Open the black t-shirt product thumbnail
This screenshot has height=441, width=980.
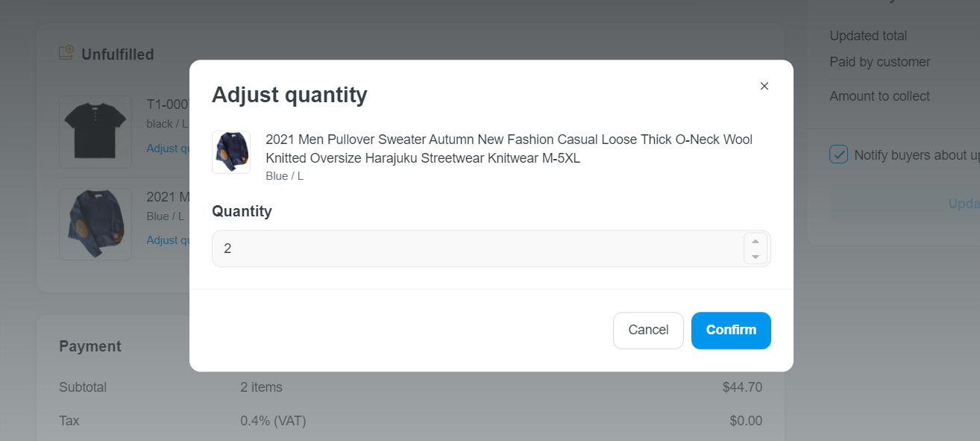(x=95, y=131)
